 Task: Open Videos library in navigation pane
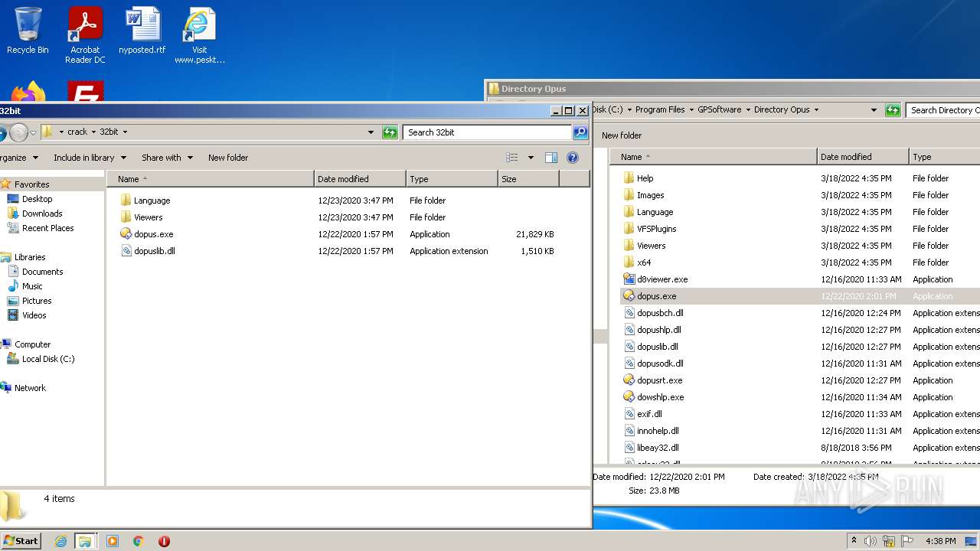point(34,315)
